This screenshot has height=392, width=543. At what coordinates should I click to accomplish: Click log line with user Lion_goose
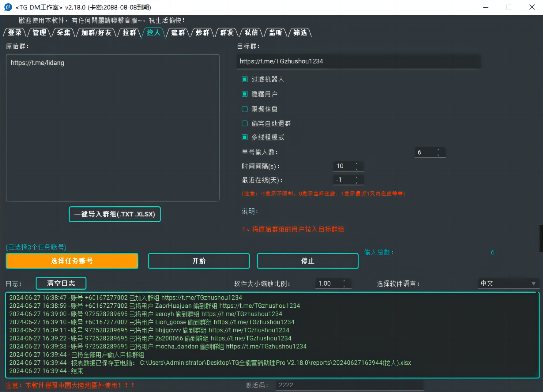(152, 322)
